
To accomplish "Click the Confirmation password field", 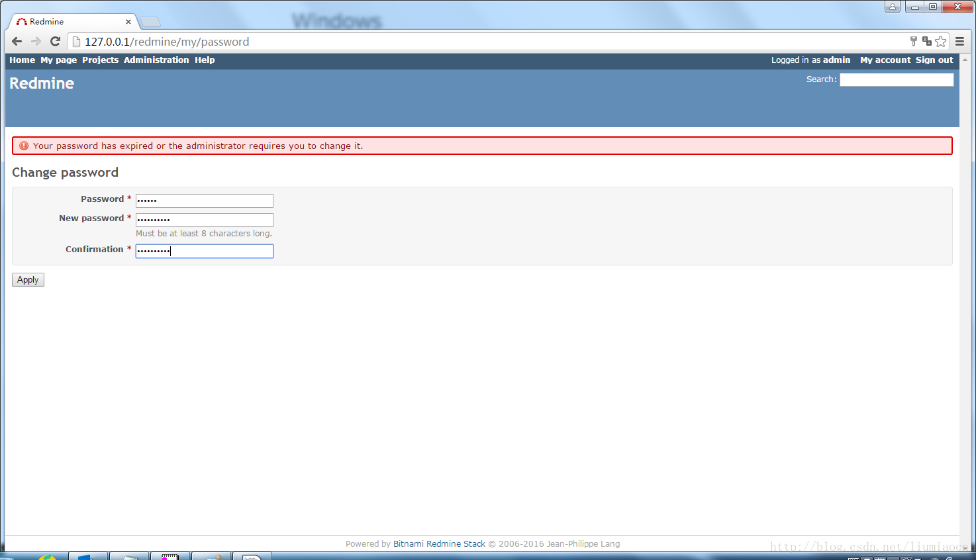I will pos(205,251).
